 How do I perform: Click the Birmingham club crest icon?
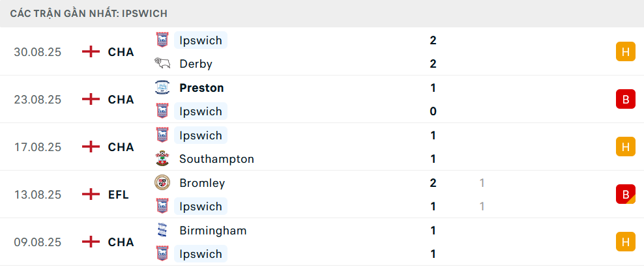pyautogui.click(x=162, y=231)
